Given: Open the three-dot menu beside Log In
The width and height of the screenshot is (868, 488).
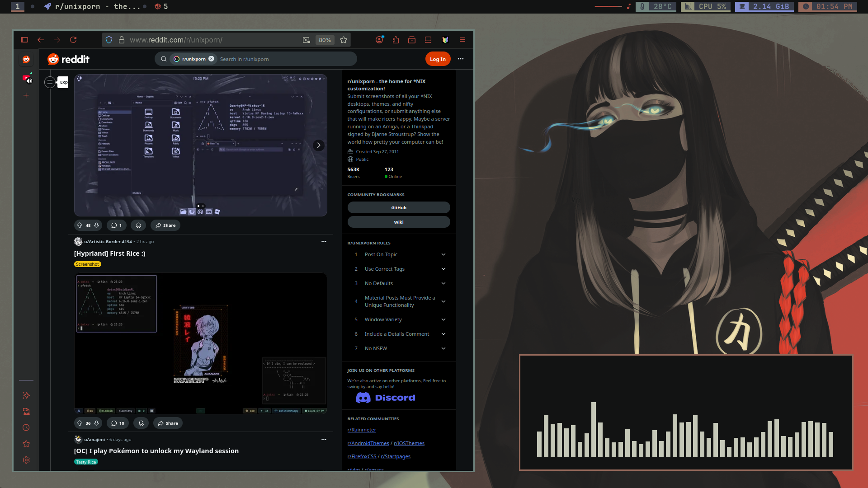Looking at the screenshot, I should coord(460,59).
